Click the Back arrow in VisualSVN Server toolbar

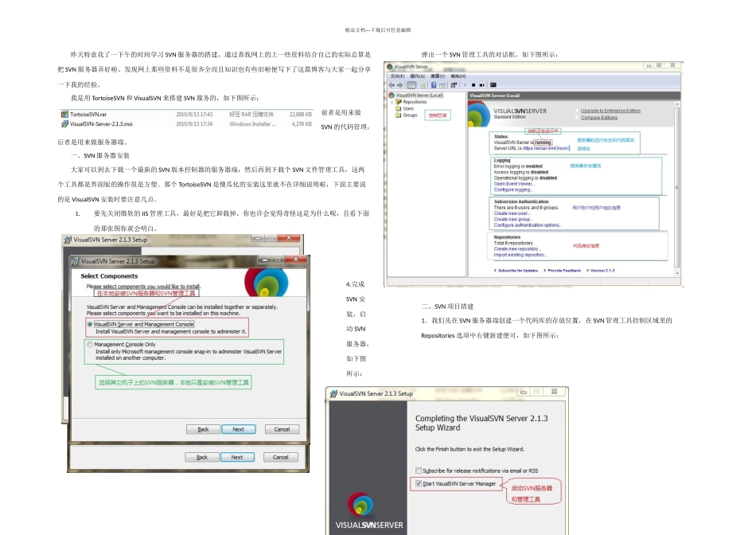pyautogui.click(x=392, y=85)
